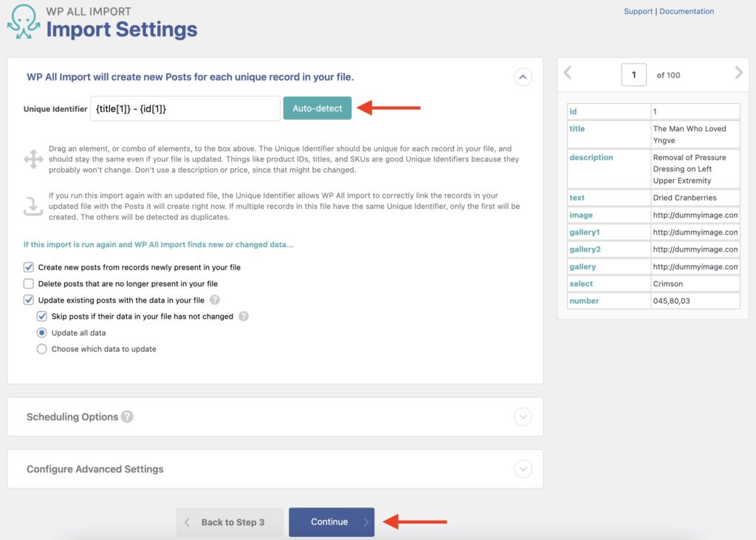Uncheck "Create new posts from records newly present"
Image resolution: width=756 pixels, height=540 pixels.
[30, 267]
